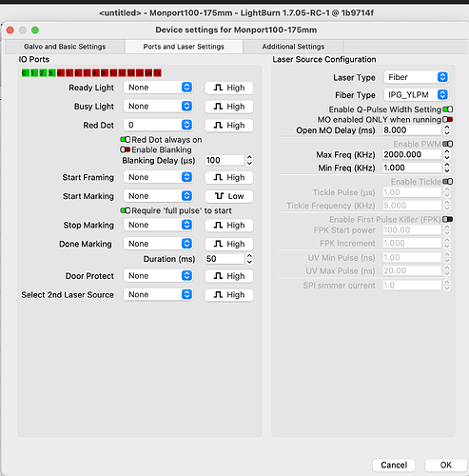The height and width of the screenshot is (476, 469).
Task: Click the Max Freq (KHz) field
Action: click(x=412, y=154)
